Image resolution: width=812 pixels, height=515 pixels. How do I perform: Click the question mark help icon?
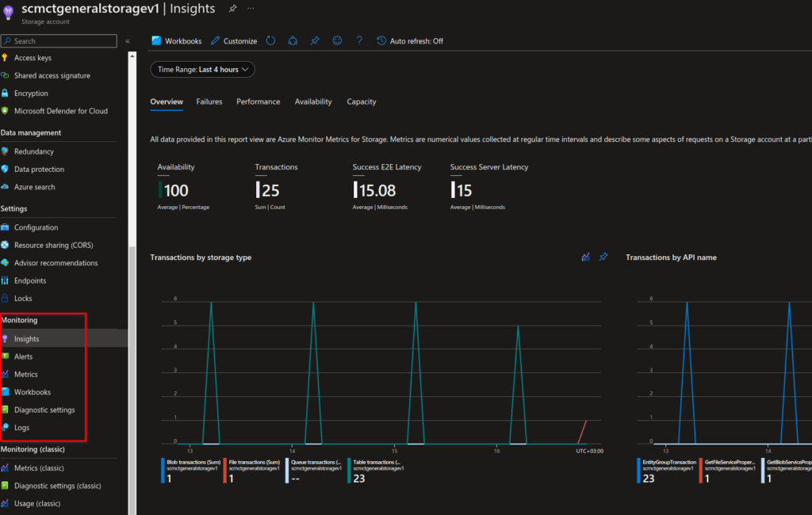pyautogui.click(x=359, y=40)
